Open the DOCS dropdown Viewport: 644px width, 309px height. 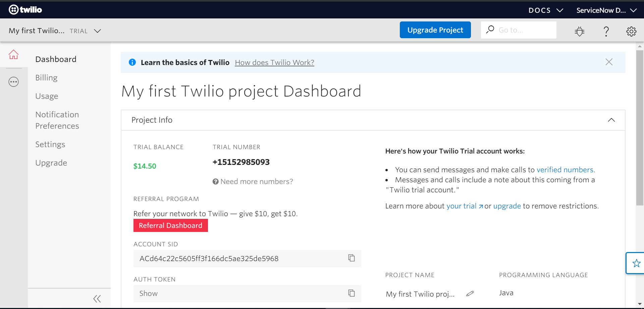pos(546,10)
